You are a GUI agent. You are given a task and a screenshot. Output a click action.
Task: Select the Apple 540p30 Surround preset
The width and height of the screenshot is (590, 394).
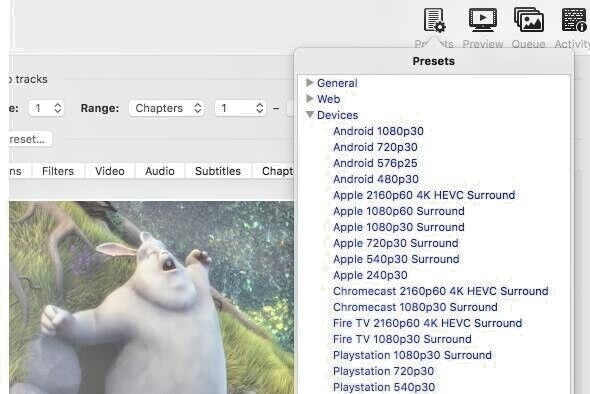point(396,259)
